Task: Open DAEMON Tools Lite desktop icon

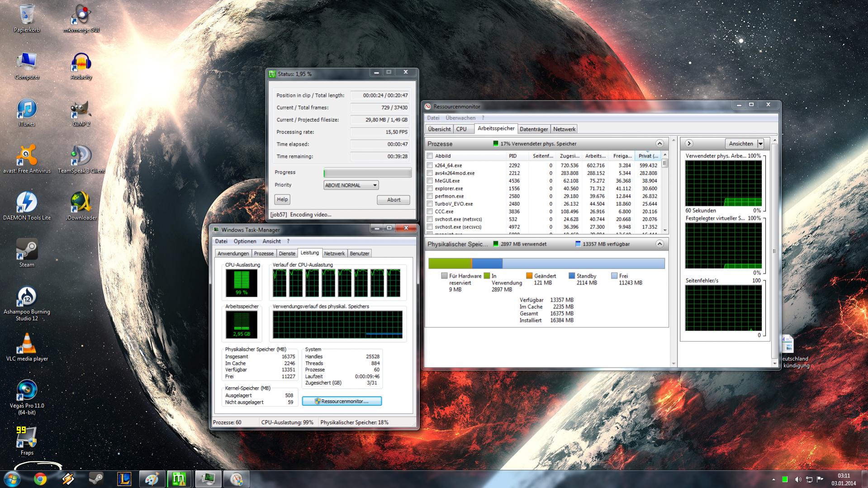Action: tap(27, 206)
